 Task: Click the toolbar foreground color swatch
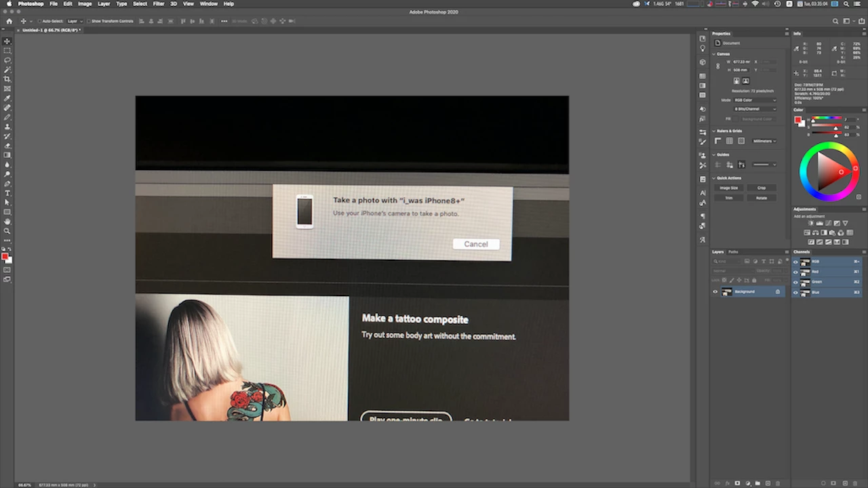point(5,256)
